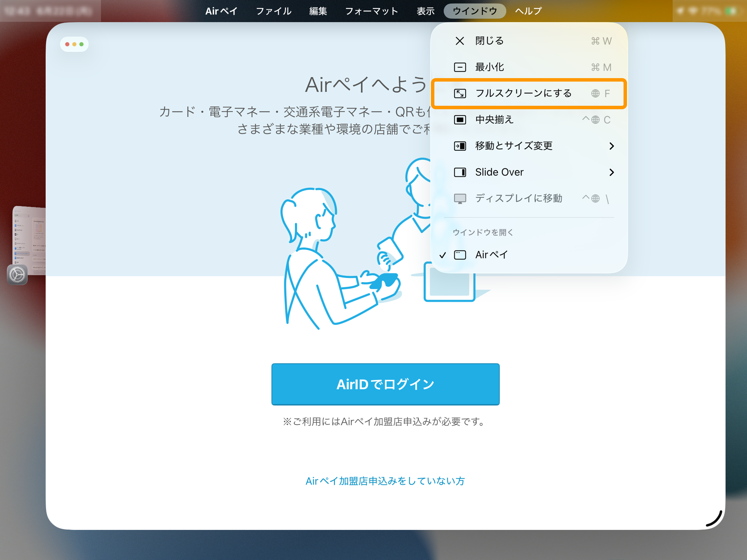The image size is (747, 560).
Task: Switch to the Settings window thumbnail
Action: (29, 241)
